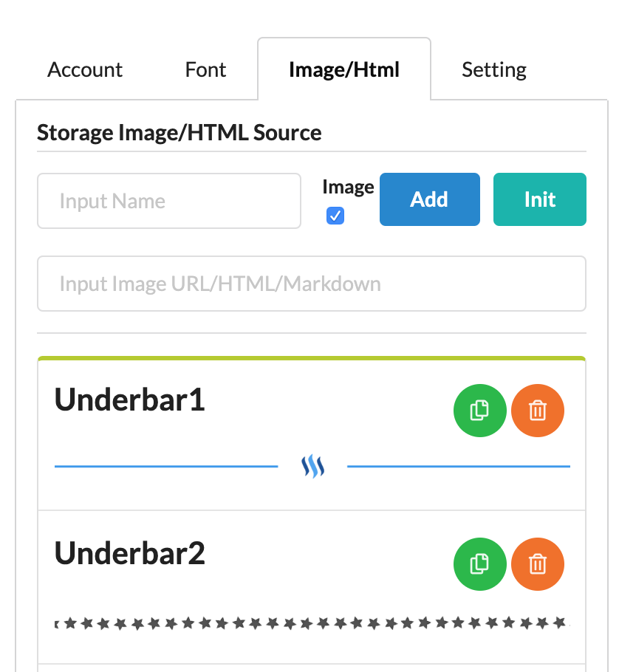
Task: Click the Storage Image/HTML Source heading
Action: [x=179, y=133]
